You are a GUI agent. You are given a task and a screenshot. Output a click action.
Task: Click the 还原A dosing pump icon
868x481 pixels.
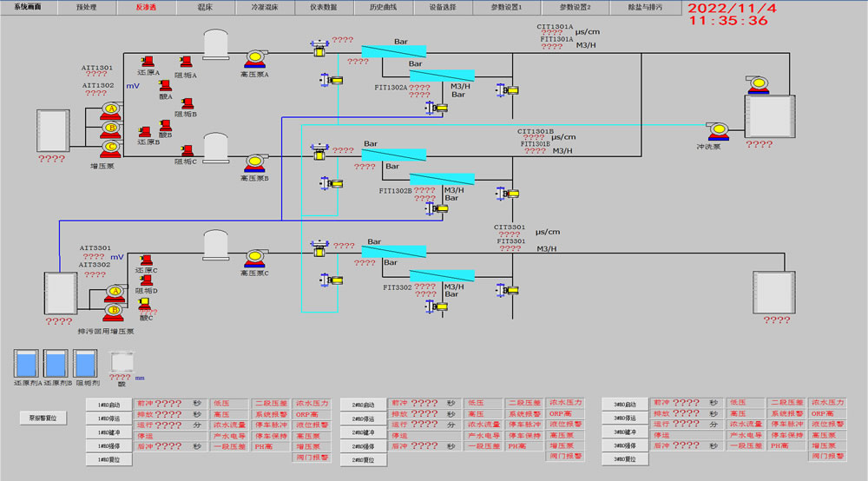(x=147, y=61)
